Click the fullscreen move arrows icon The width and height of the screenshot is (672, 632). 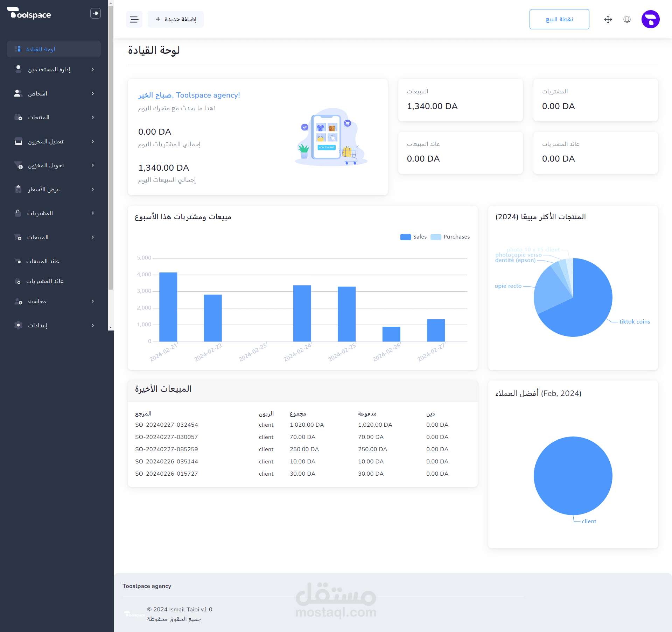(x=608, y=19)
